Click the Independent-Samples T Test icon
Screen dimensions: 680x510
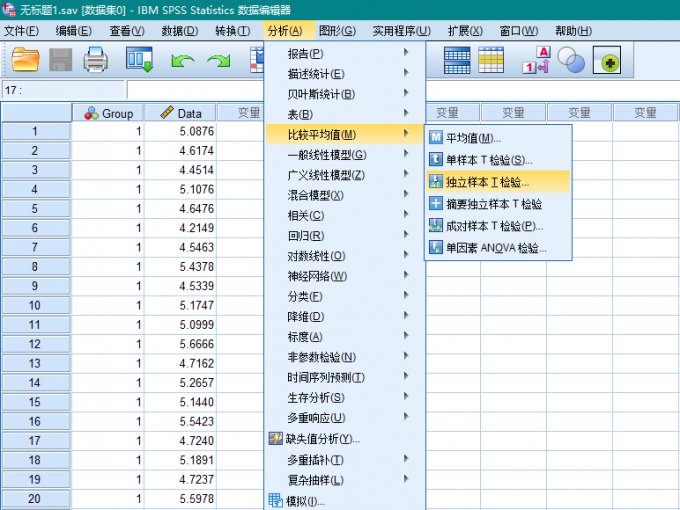pyautogui.click(x=435, y=181)
